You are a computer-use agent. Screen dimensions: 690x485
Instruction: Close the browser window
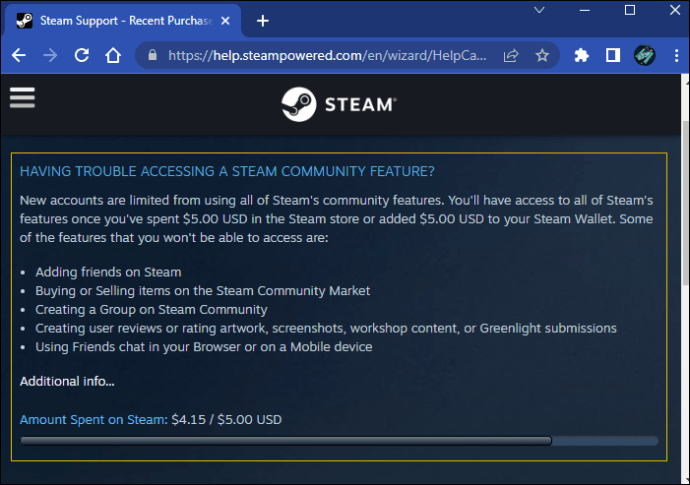[x=675, y=10]
